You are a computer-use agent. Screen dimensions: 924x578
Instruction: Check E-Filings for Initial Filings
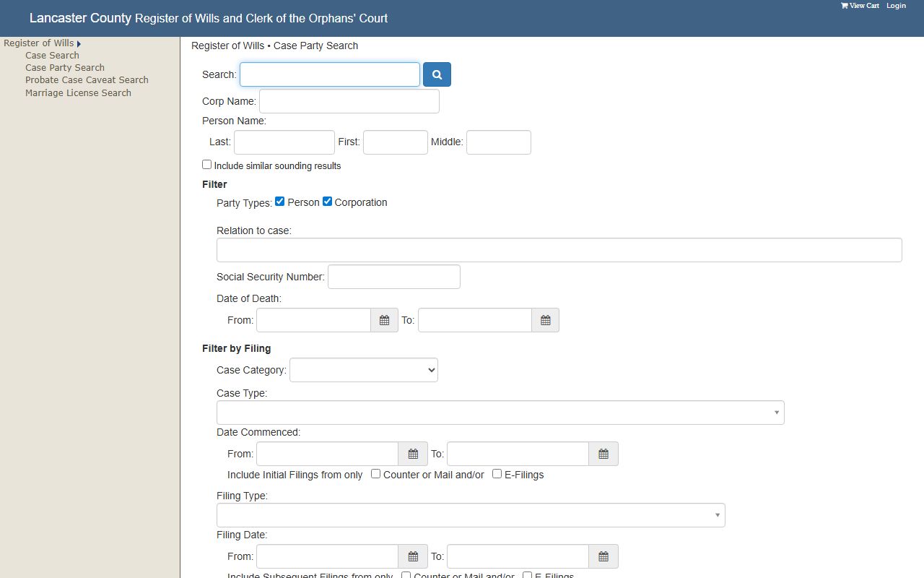pyautogui.click(x=497, y=474)
